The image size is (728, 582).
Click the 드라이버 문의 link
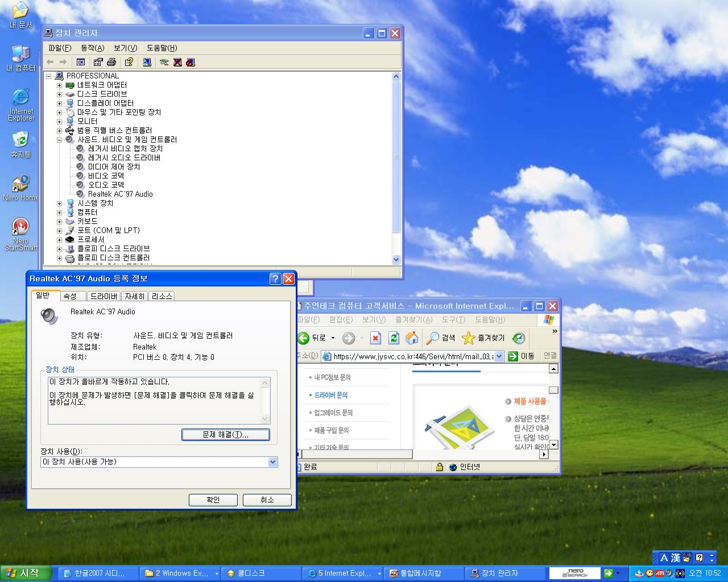tap(330, 395)
